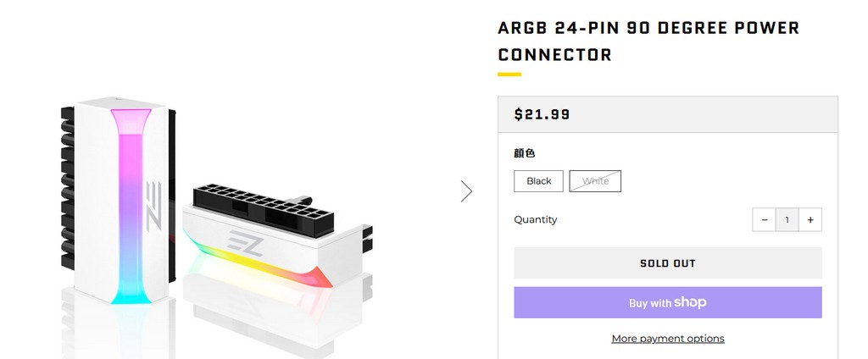Decrease quantity with the minus button
Image resolution: width=868 pixels, height=359 pixels.
point(764,220)
